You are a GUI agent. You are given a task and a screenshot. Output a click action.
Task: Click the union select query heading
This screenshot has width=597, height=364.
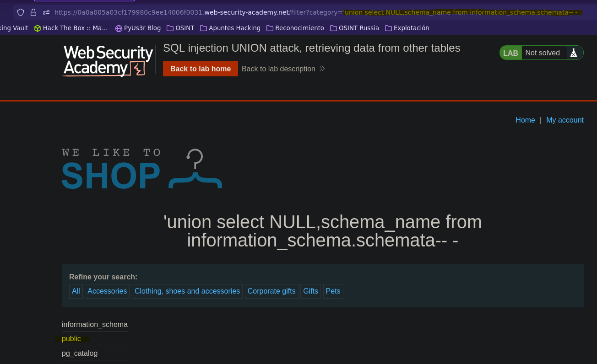pos(323,231)
